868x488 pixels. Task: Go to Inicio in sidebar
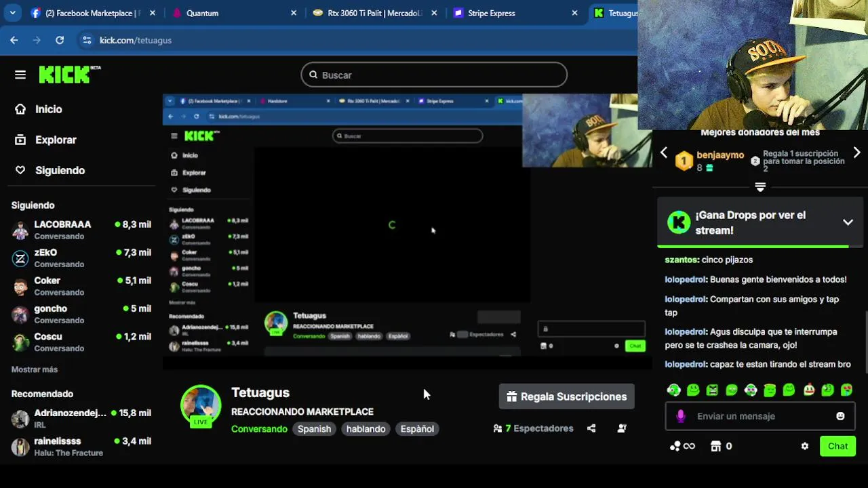pyautogui.click(x=39, y=109)
